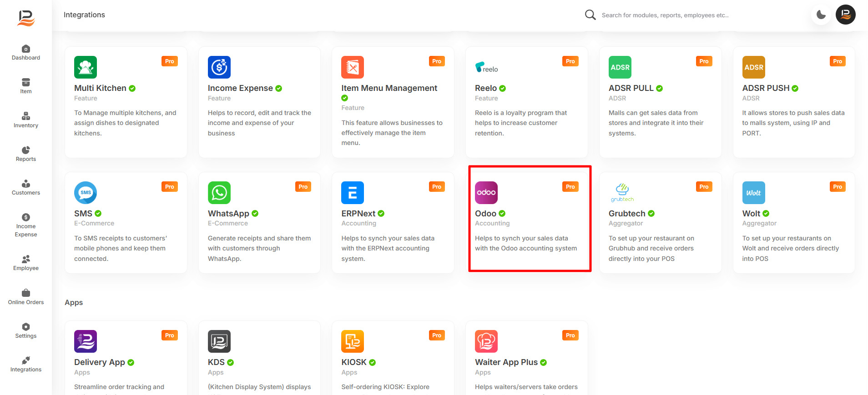Open the WhatsApp integration icon
868x395 pixels.
pos(219,193)
